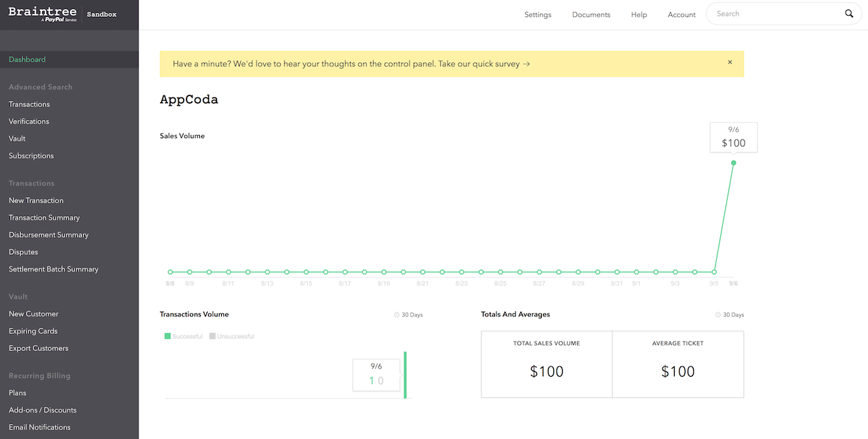This screenshot has height=439, width=868.
Task: Click the 9/6 $100 tooltip on Sales Volume
Action: (x=734, y=137)
